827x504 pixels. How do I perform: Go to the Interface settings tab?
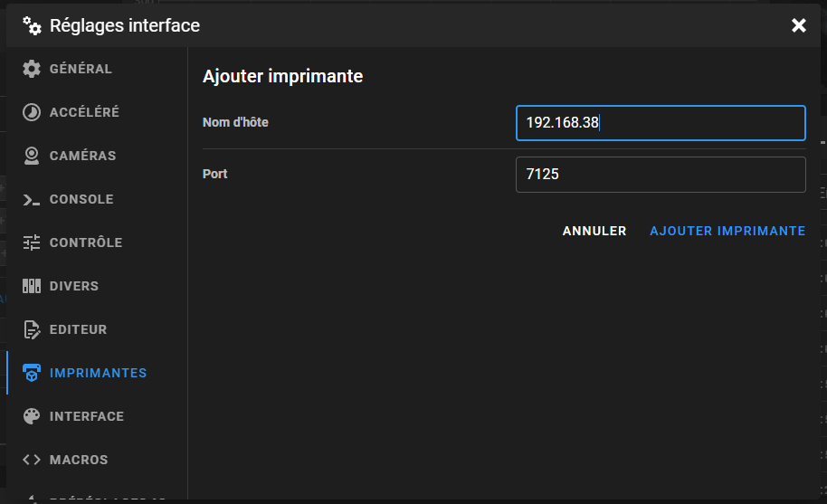tap(87, 416)
